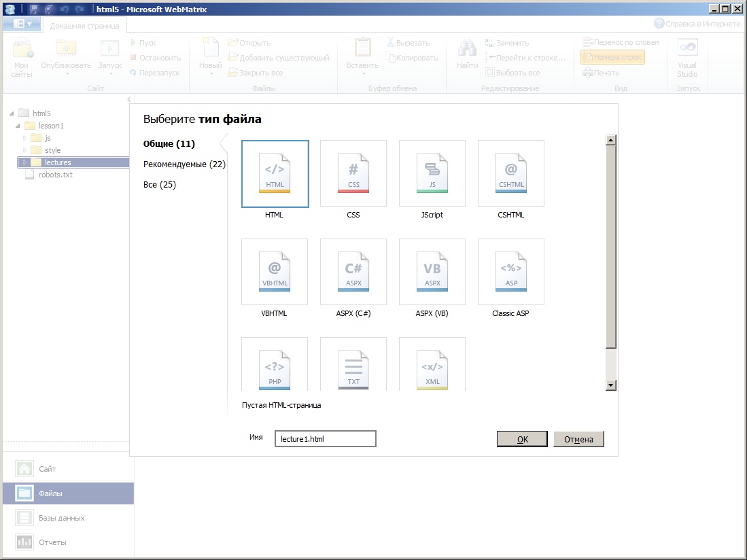This screenshot has height=560, width=747.
Task: Click the Запуск ribbon button
Action: coord(110,58)
